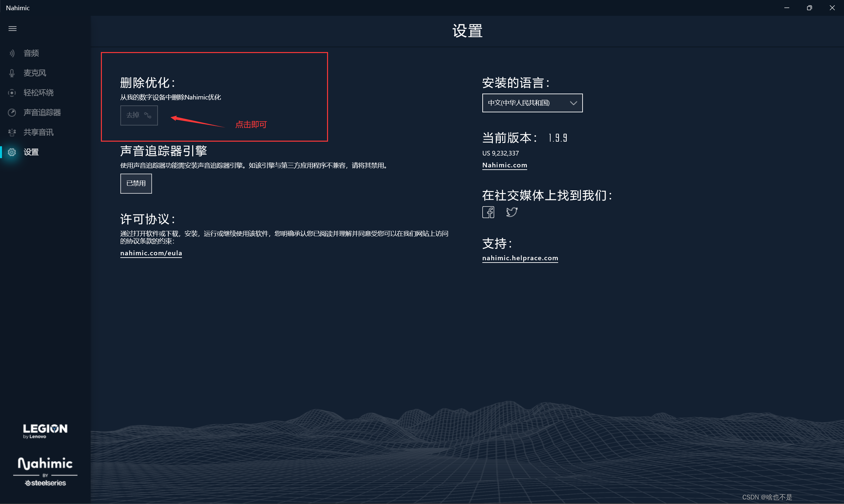The width and height of the screenshot is (844, 504).
Task: Click the microphone icon in sidebar
Action: coord(12,73)
